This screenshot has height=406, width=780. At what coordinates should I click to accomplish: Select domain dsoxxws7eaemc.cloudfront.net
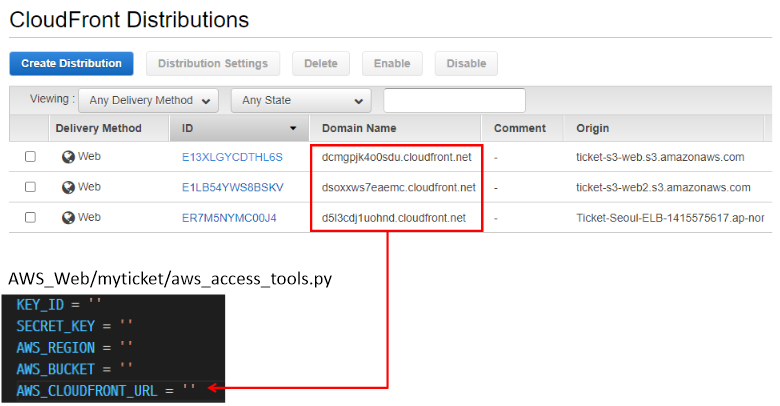click(x=398, y=188)
